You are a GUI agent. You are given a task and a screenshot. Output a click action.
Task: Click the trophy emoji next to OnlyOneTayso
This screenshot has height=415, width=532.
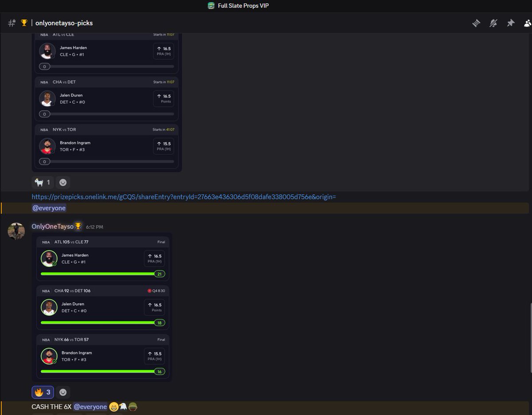[x=78, y=227]
